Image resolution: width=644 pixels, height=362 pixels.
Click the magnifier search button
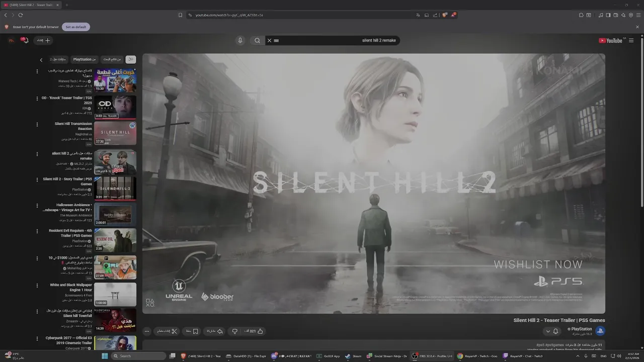tap(257, 40)
